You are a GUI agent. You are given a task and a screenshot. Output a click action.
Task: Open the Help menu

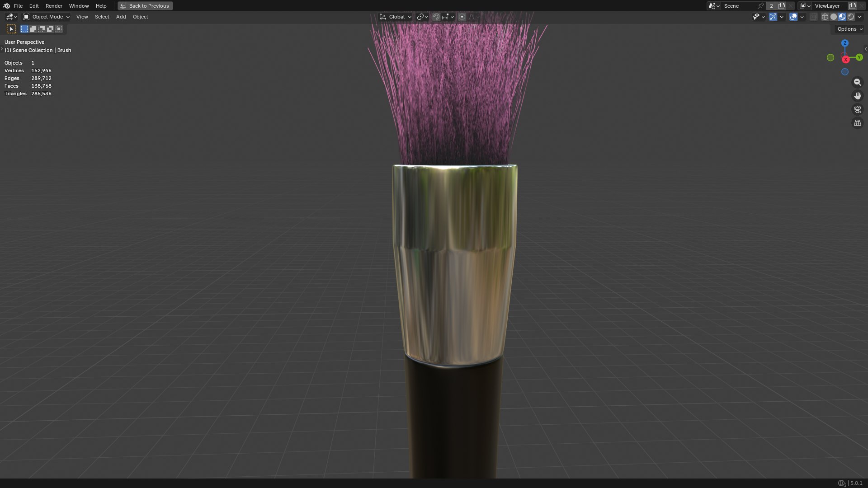tap(101, 6)
